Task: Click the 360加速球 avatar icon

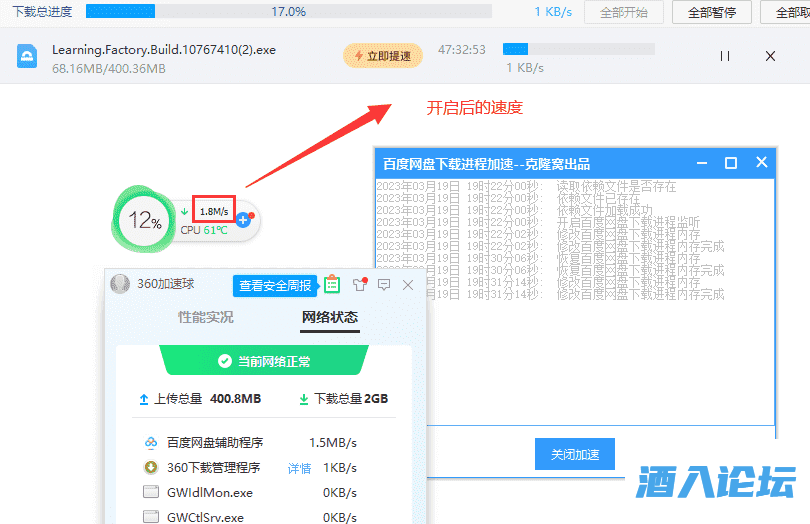Action: 120,284
